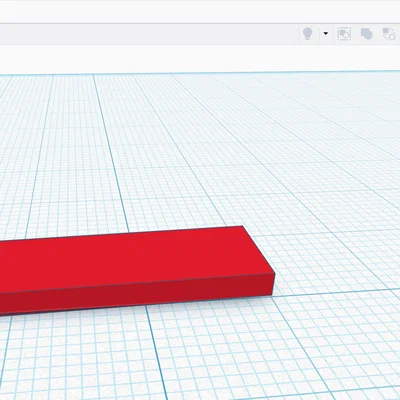Open the dropdown arrow beside the lightbulb
This screenshot has width=400, height=400.
click(x=326, y=33)
